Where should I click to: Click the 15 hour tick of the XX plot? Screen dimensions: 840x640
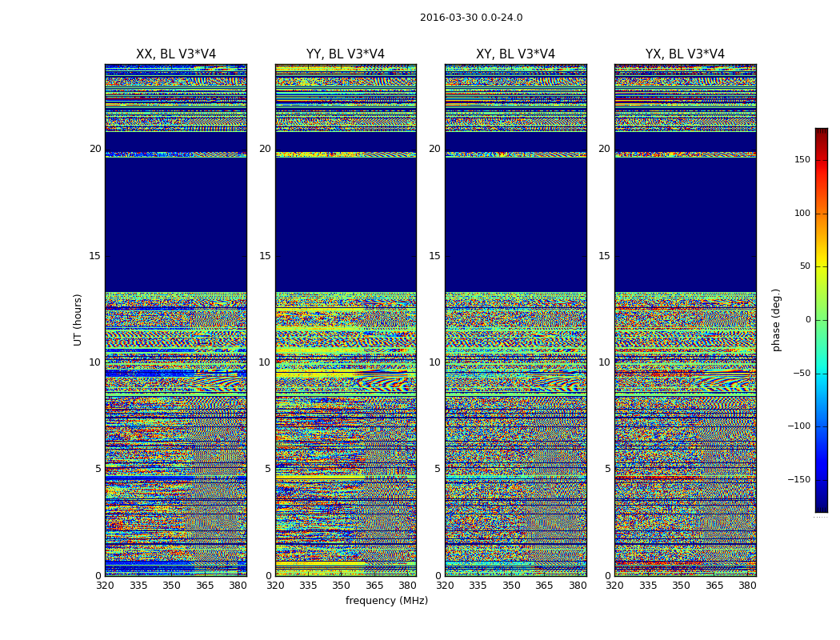pos(95,255)
